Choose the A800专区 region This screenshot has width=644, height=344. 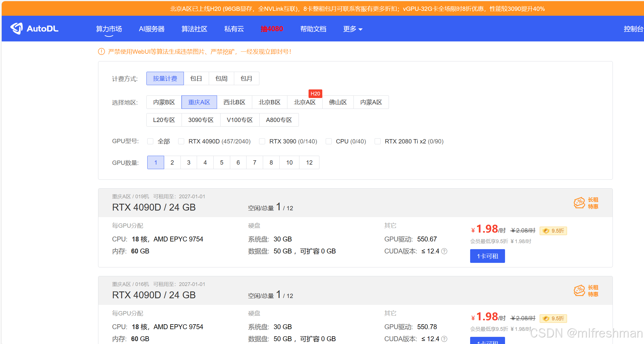point(279,120)
